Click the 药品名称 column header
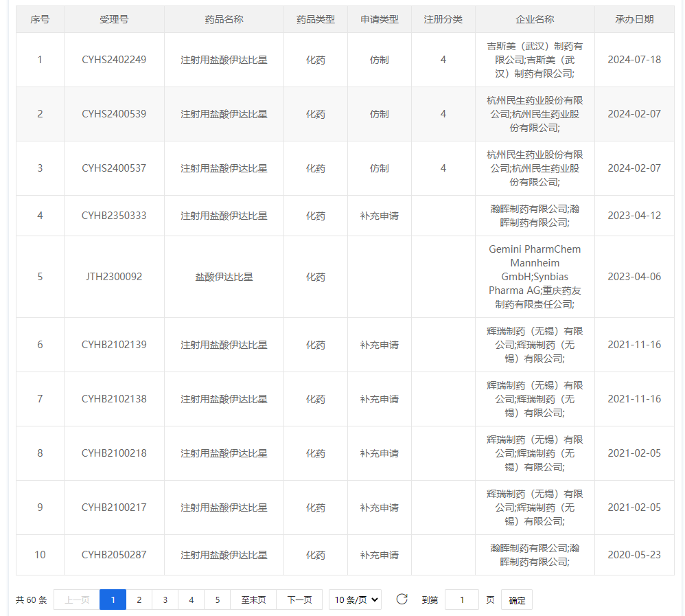Image resolution: width=685 pixels, height=616 pixels. coord(224,19)
